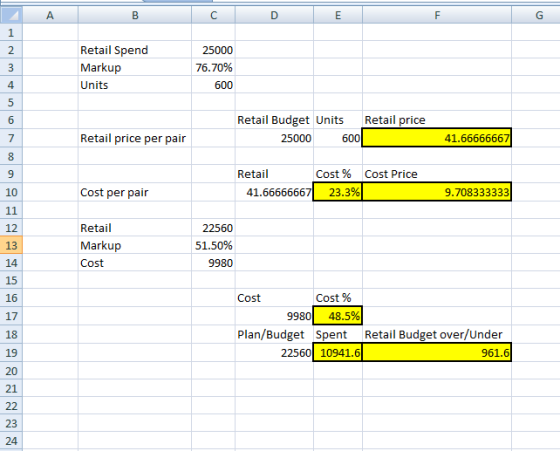Viewport: 560px width, 451px height.
Task: Click the Cost header in row 16
Action: coord(274,298)
